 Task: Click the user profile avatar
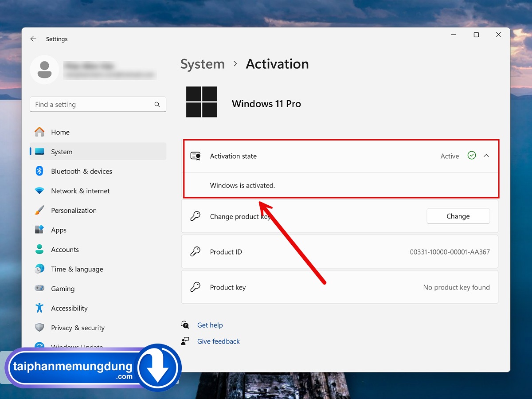[44, 70]
